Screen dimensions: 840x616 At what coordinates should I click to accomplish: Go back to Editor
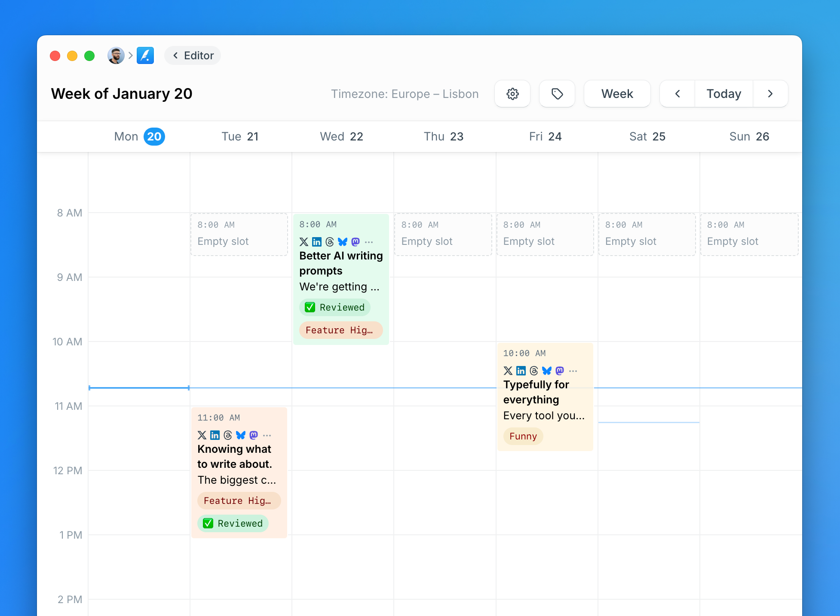193,55
